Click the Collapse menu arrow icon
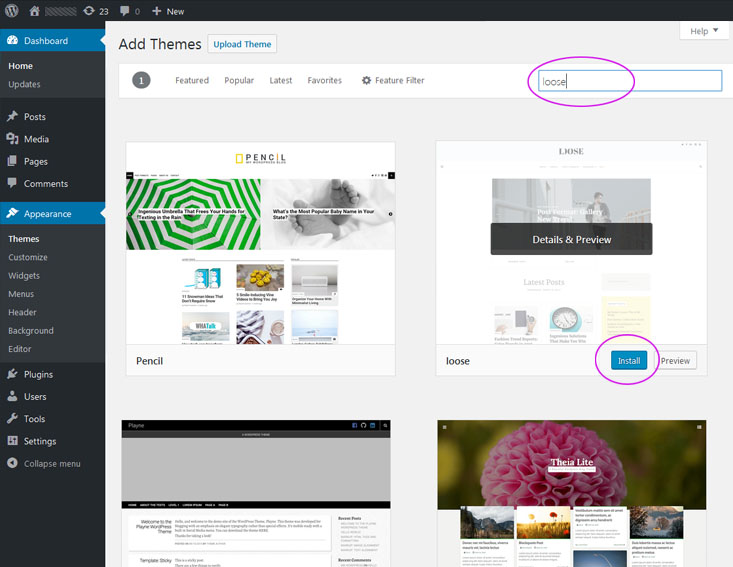The width and height of the screenshot is (733, 567). point(13,463)
